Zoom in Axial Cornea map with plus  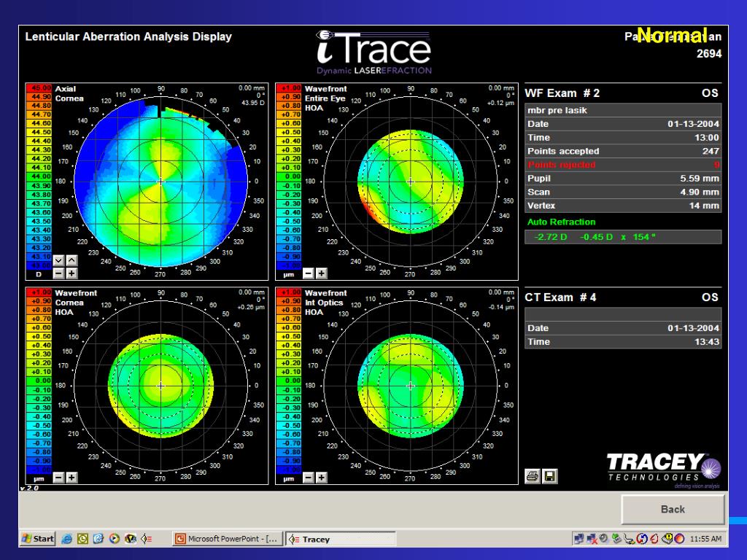coord(71,273)
